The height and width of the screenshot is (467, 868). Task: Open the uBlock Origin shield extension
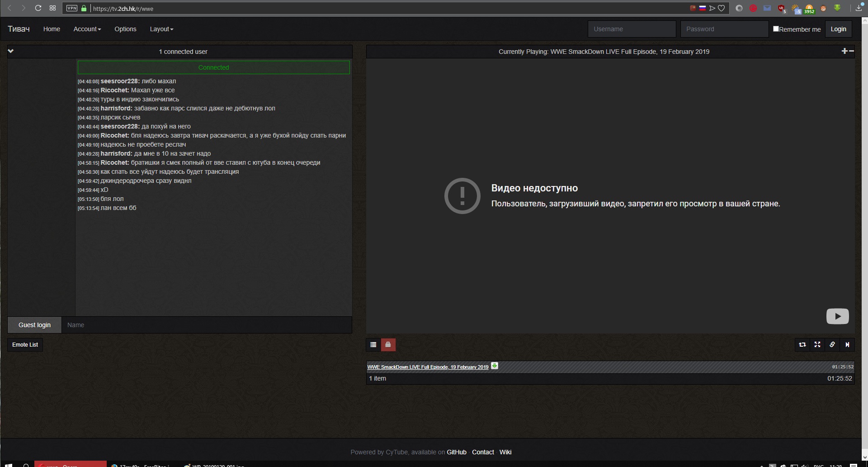coord(782,8)
